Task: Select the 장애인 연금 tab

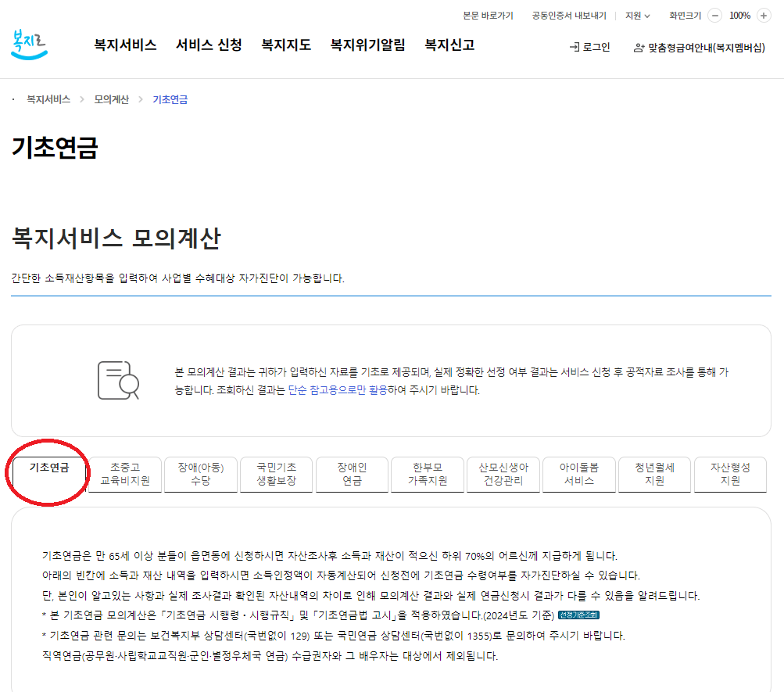Action: click(x=352, y=474)
